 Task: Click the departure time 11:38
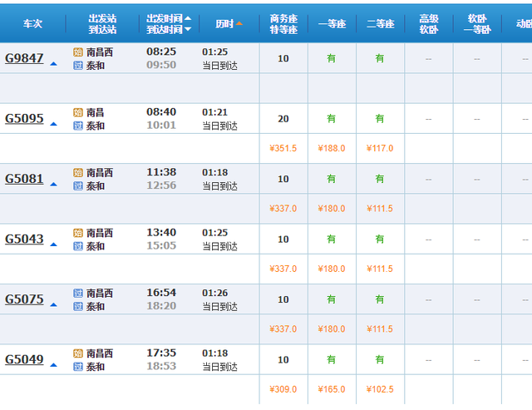click(x=161, y=172)
